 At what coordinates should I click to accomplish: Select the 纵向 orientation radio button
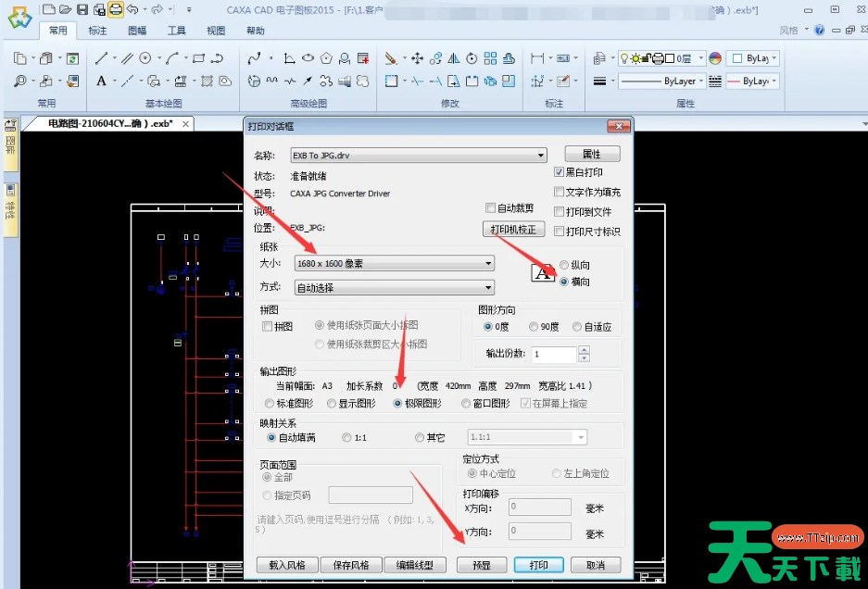[x=564, y=265]
